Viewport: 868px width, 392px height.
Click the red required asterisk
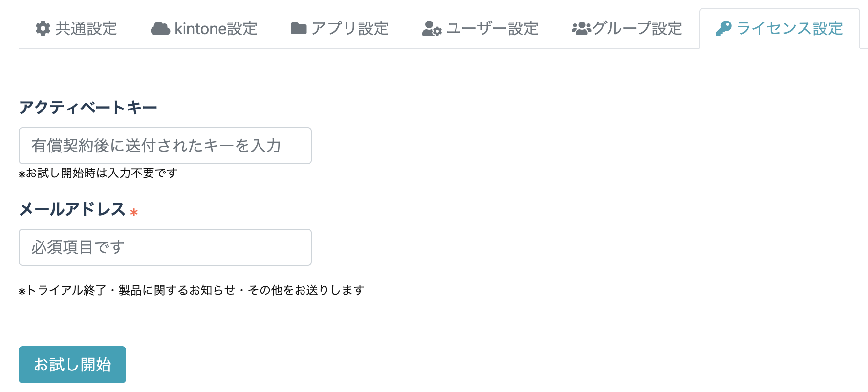(134, 212)
